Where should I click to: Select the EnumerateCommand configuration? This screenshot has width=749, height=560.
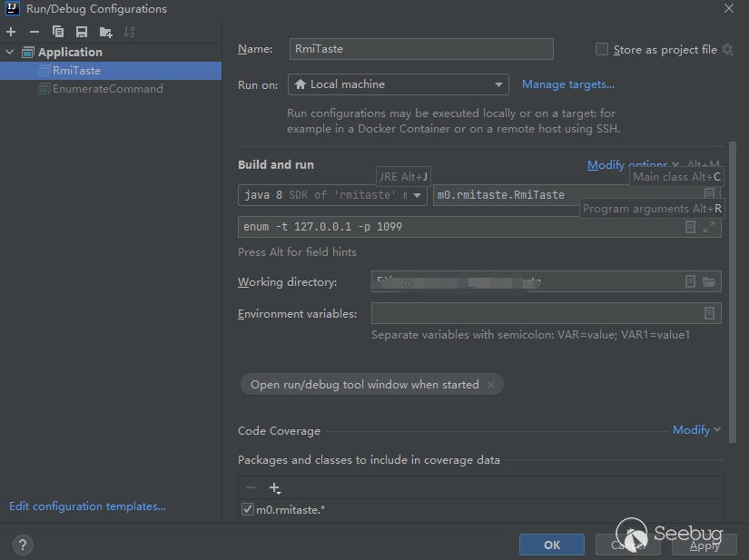pos(107,89)
